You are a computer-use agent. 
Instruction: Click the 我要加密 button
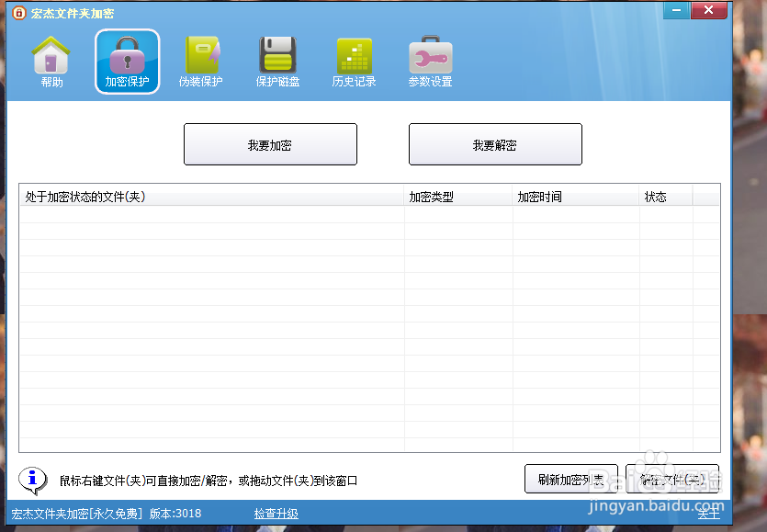[270, 144]
